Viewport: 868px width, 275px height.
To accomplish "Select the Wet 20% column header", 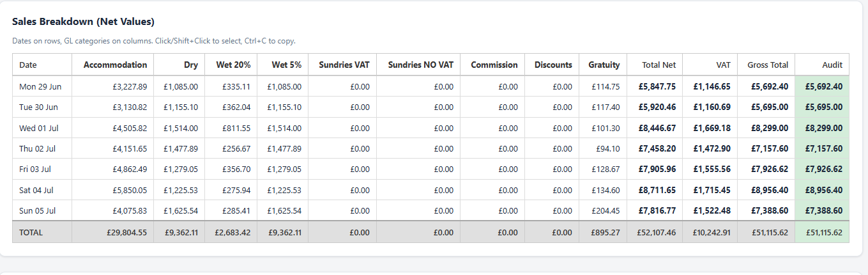I will coord(231,65).
